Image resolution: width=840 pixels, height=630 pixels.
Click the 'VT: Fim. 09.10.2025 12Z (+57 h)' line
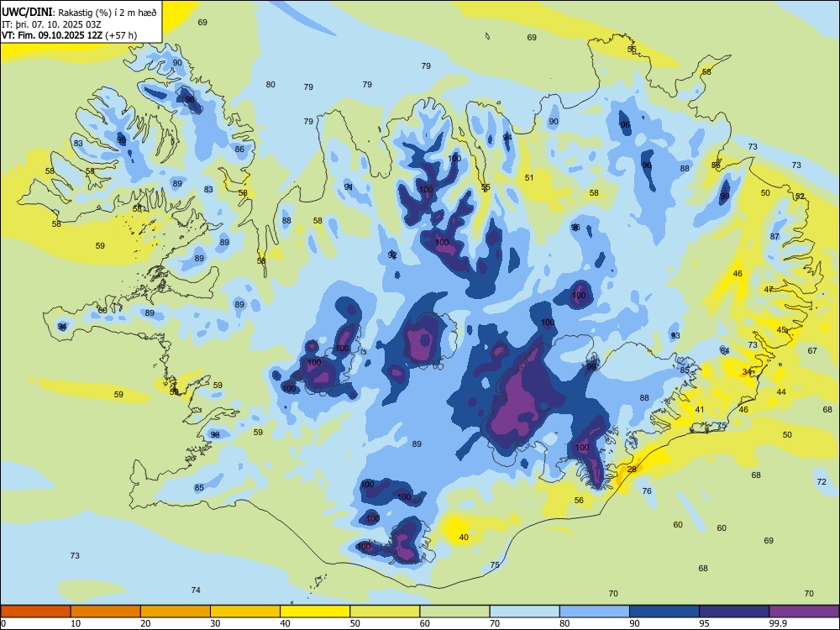(x=69, y=35)
